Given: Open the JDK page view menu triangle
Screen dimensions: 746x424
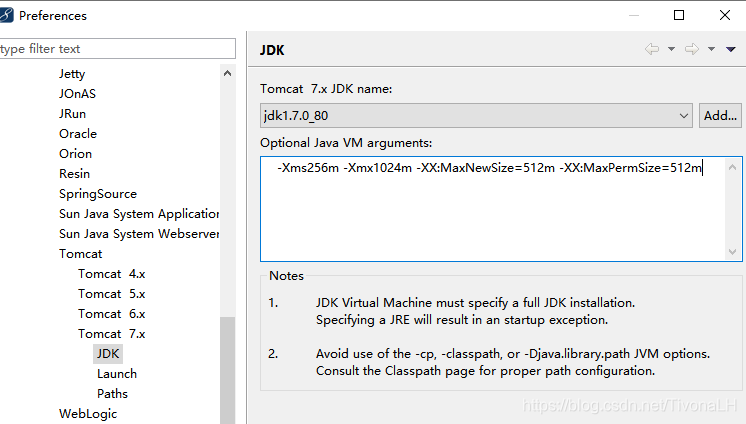Looking at the screenshot, I should 731,49.
